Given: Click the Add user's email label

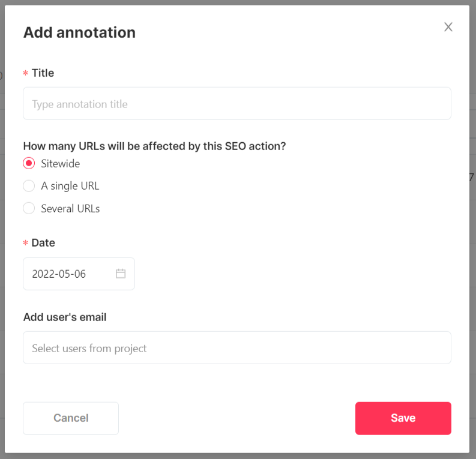Looking at the screenshot, I should [x=65, y=317].
